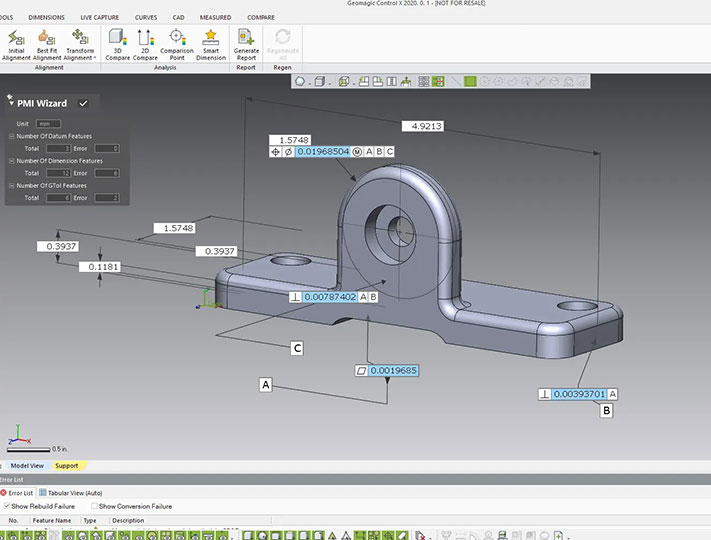The width and height of the screenshot is (711, 540).
Task: Switch to the Dimensions ribbon tab
Action: (46, 17)
